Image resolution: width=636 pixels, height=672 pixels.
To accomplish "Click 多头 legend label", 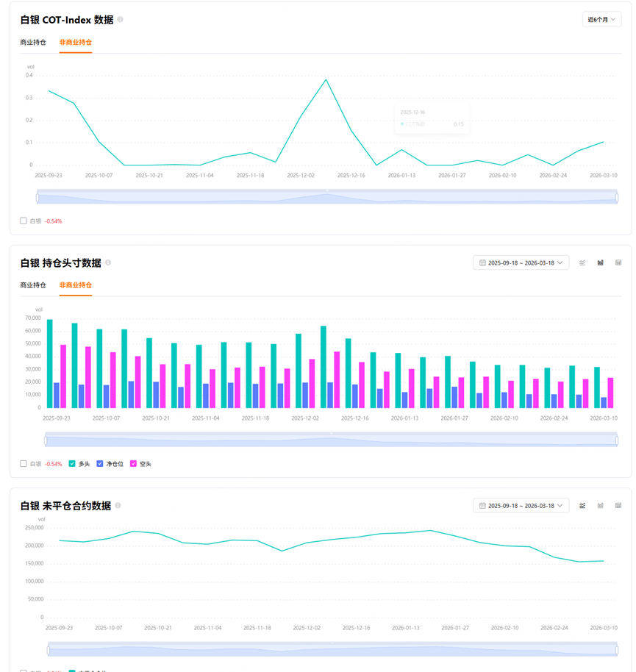I will pos(85,464).
